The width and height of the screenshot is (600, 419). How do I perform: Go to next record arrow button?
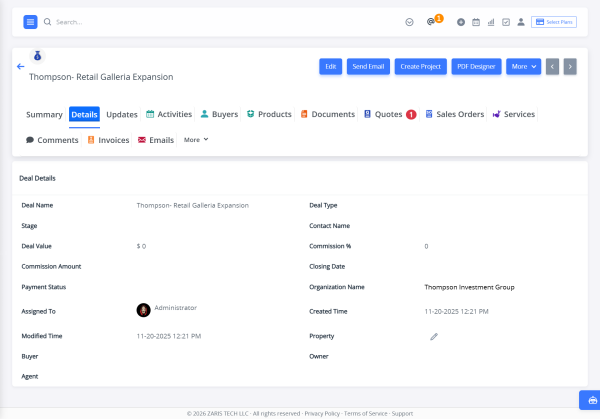click(x=570, y=67)
